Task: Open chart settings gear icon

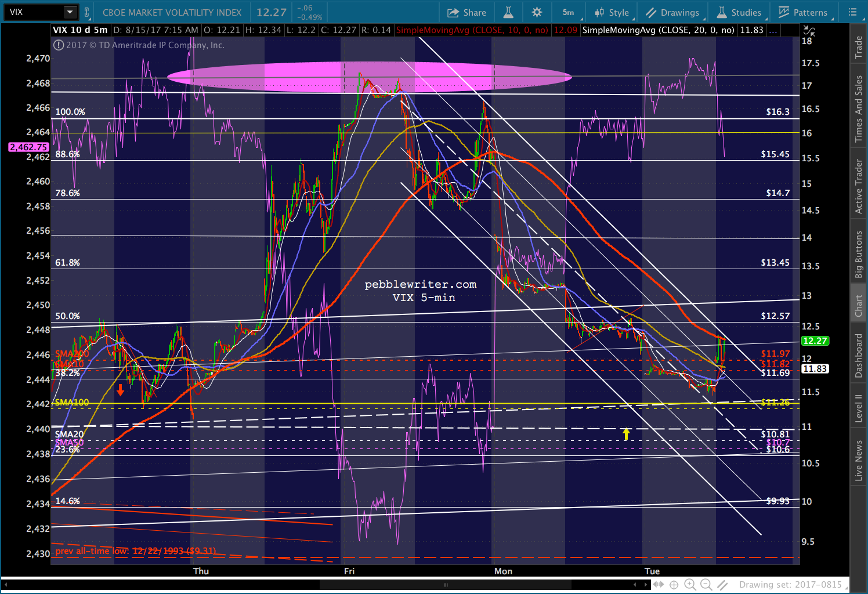Action: point(537,12)
